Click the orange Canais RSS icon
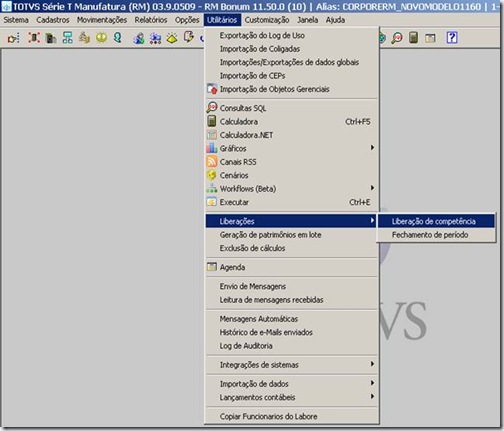 212,161
